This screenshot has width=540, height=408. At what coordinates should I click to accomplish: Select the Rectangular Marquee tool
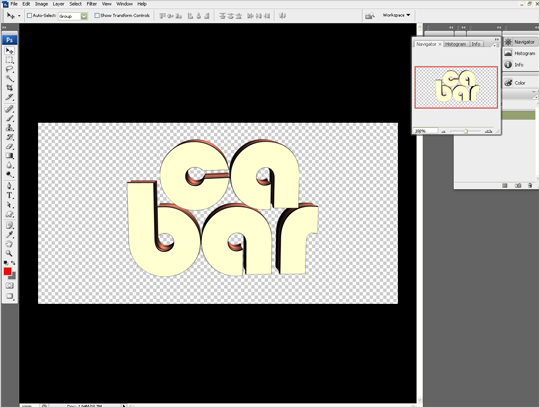[x=10, y=60]
